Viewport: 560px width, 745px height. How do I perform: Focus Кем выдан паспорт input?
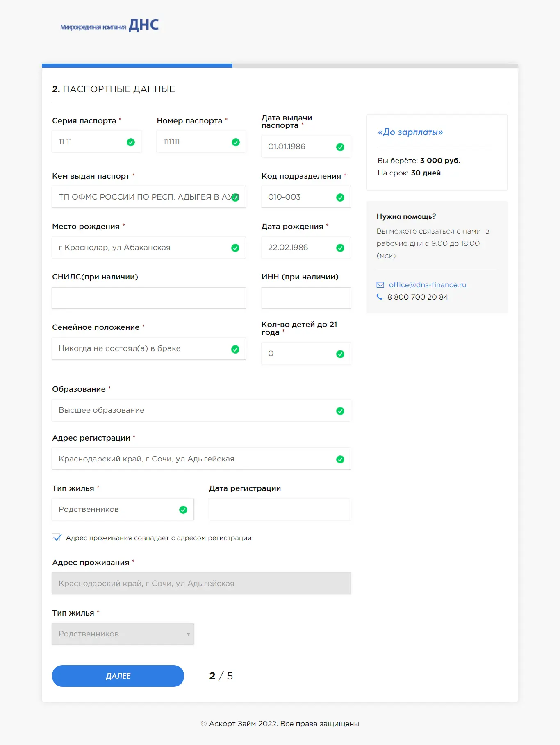click(149, 197)
